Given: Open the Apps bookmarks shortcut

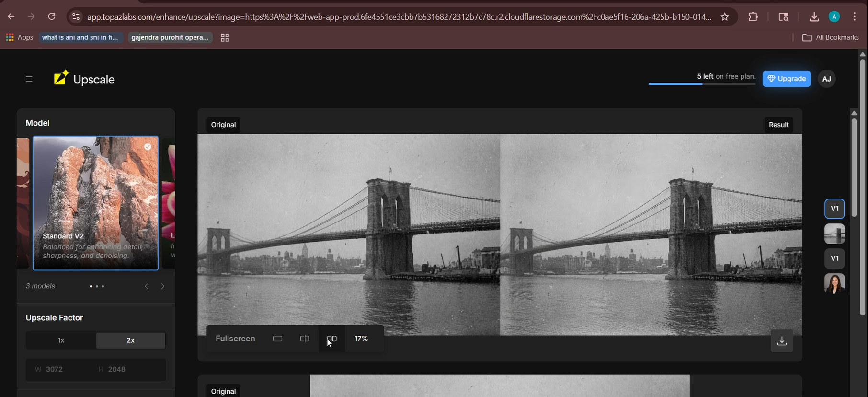Looking at the screenshot, I should [x=19, y=37].
